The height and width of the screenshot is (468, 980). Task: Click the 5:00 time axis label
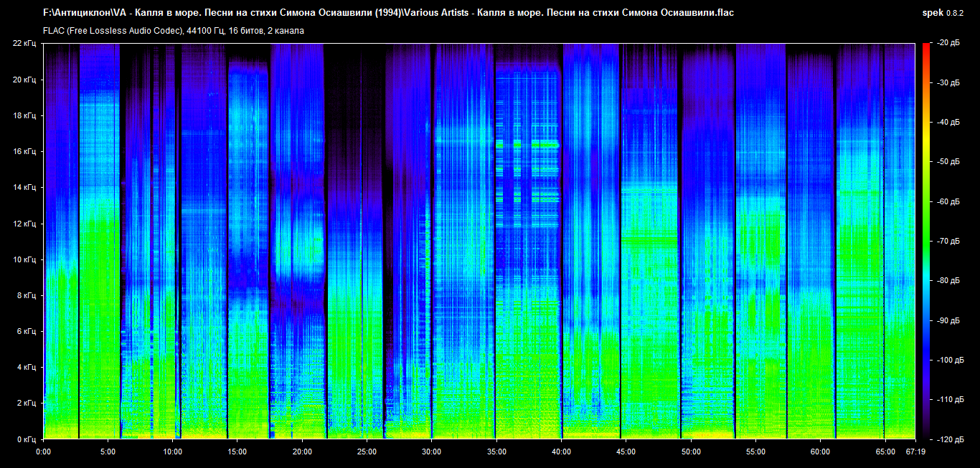[108, 452]
